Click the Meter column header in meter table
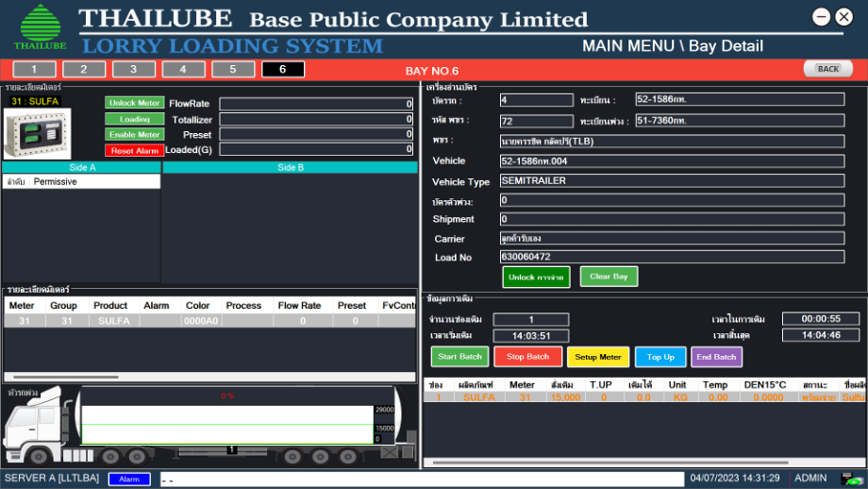 click(x=22, y=305)
